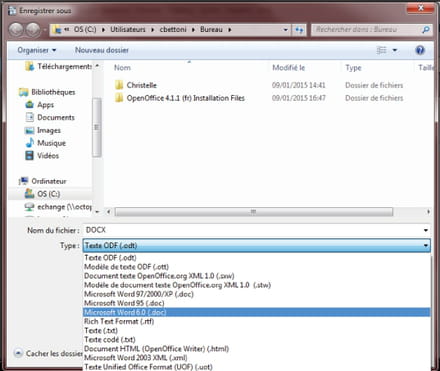Open the Images library

click(x=43, y=130)
